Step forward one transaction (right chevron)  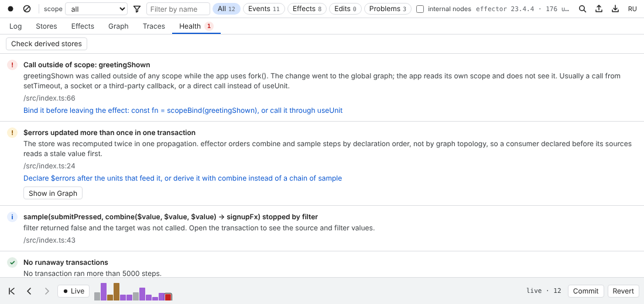(x=47, y=291)
